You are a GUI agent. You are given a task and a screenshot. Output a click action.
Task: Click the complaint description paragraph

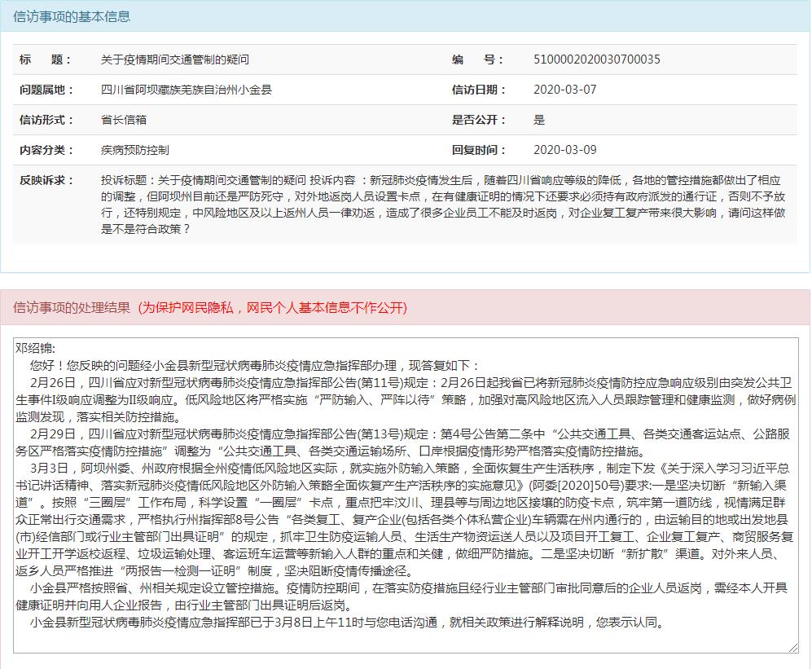(444, 205)
